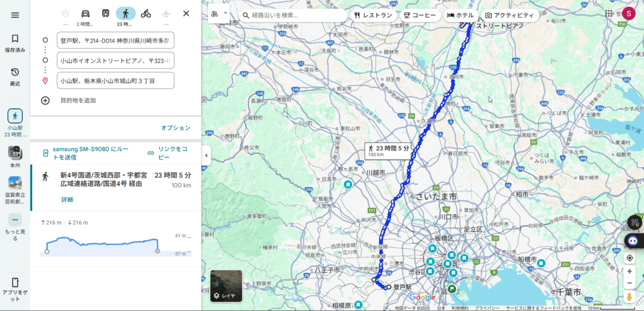
Task: Click the 八王子市 map label
Action: tap(327, 270)
